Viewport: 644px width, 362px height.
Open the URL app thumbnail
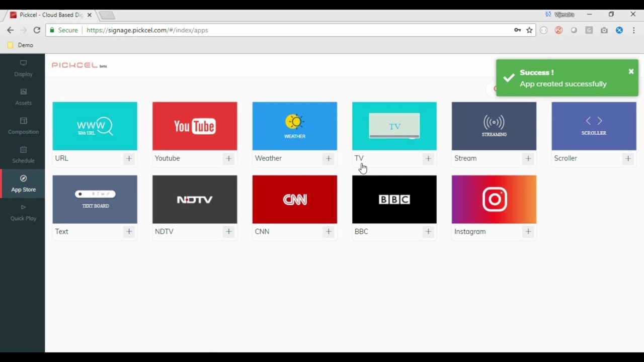click(x=95, y=126)
